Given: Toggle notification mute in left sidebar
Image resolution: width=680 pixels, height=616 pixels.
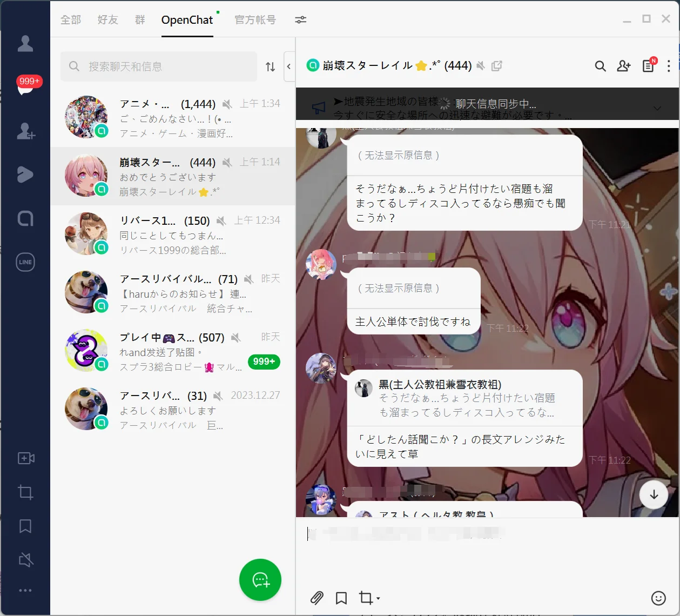Looking at the screenshot, I should [25, 560].
